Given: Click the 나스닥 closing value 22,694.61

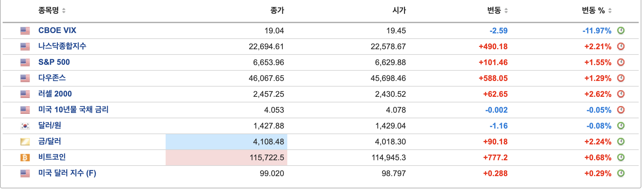Looking at the screenshot, I should [266, 47].
